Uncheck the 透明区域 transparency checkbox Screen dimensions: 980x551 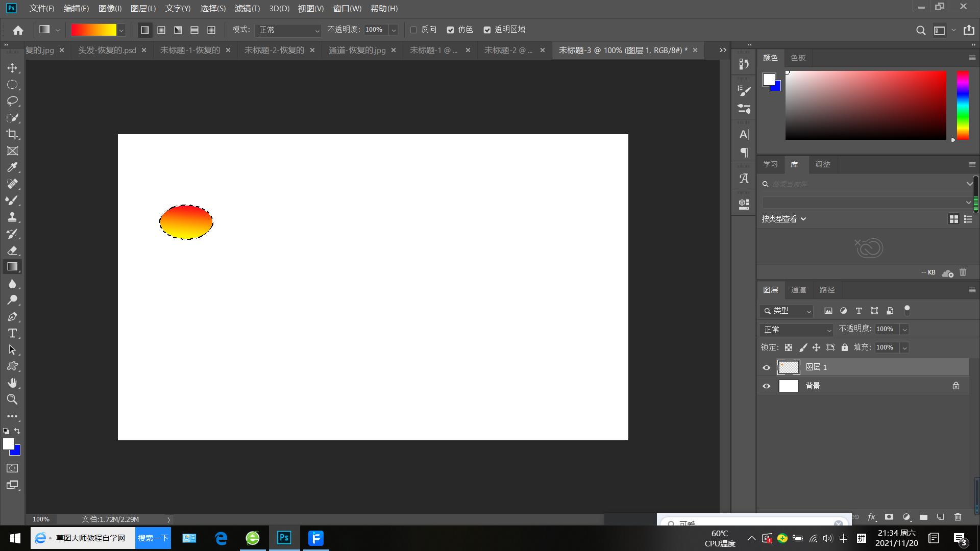coord(487,30)
